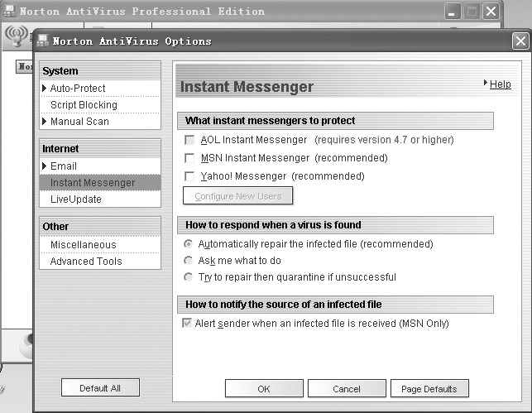This screenshot has width=532, height=413.
Task: Open the Help link
Action: tap(500, 84)
